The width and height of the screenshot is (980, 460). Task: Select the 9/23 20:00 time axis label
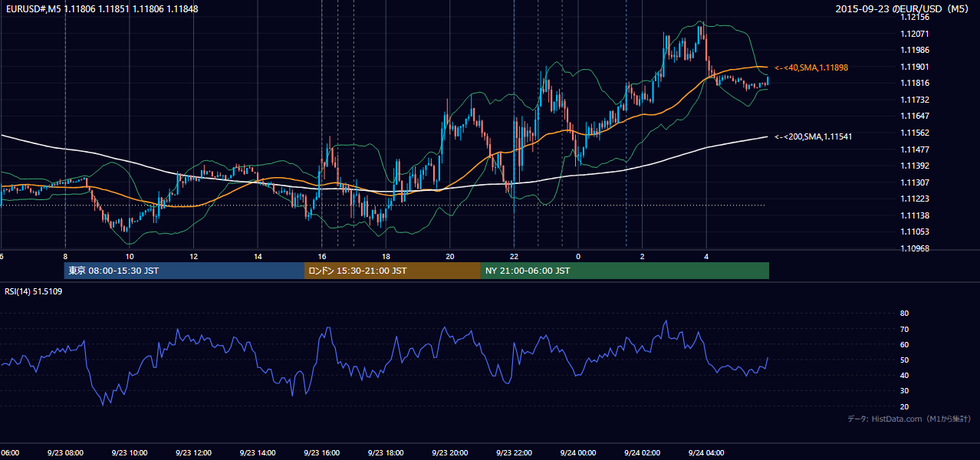[x=449, y=452]
